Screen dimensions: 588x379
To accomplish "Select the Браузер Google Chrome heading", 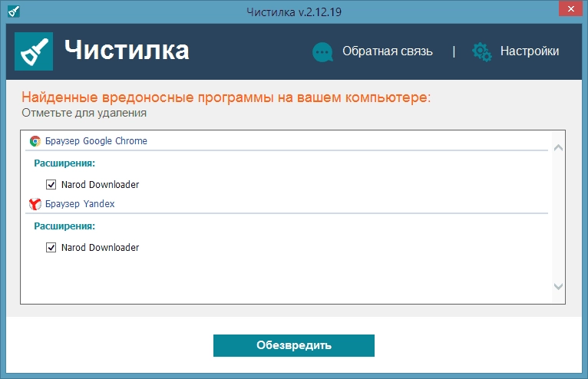I will [x=96, y=141].
